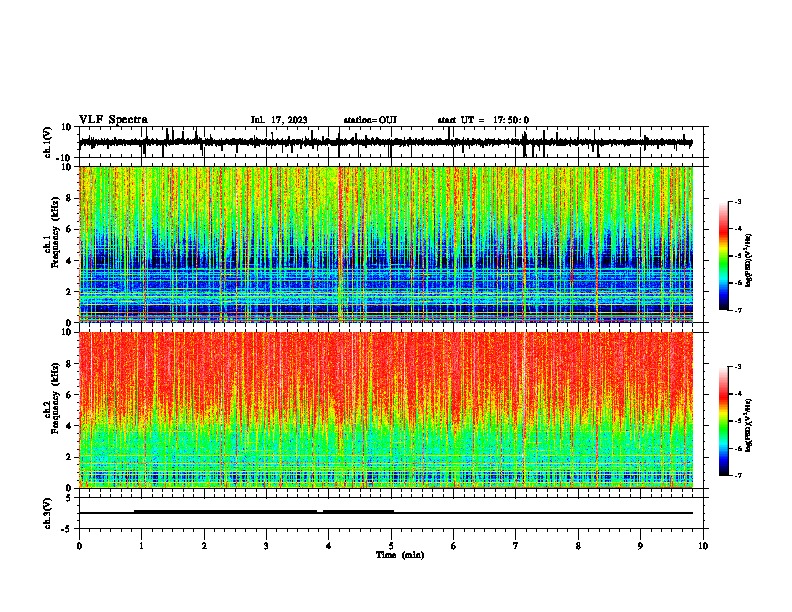Select the ch.2 colorbar scale
This screenshot has height=612, width=792.
(x=723, y=421)
